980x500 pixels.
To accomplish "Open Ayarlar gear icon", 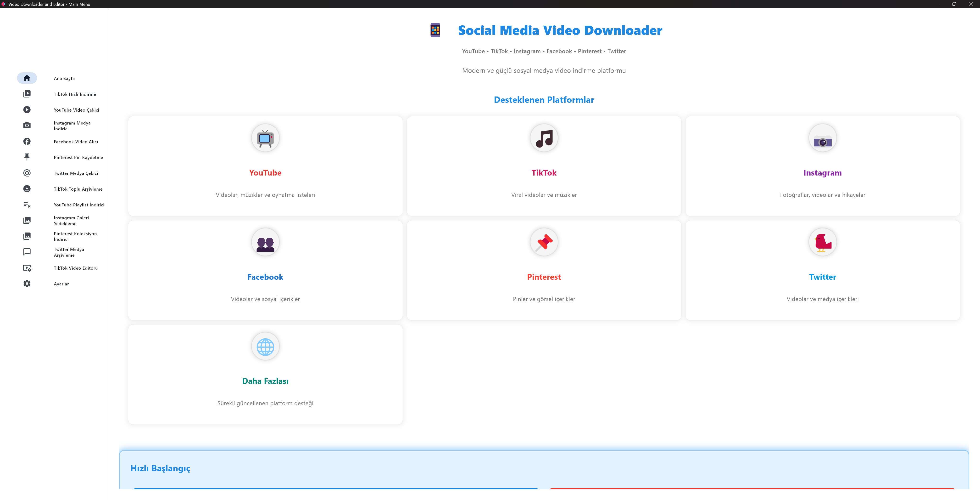I will (27, 284).
